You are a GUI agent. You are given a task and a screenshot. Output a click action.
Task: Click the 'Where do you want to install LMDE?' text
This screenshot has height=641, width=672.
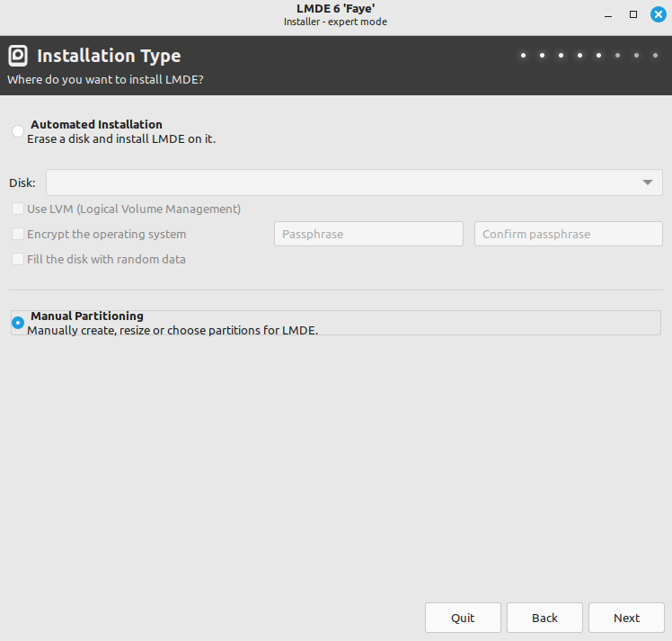[105, 80]
